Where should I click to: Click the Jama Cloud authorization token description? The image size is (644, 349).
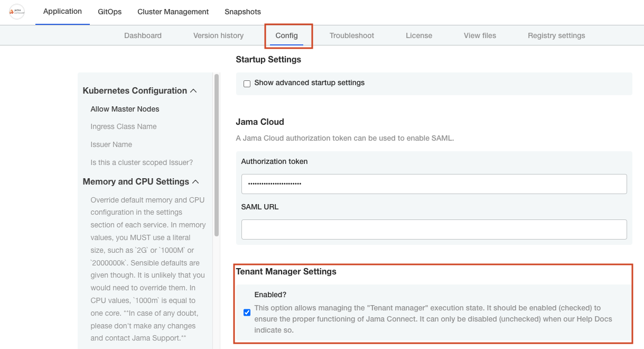345,138
